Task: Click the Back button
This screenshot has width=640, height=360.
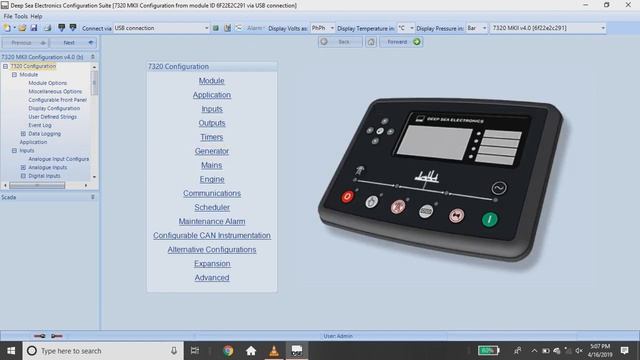Action: pos(340,42)
